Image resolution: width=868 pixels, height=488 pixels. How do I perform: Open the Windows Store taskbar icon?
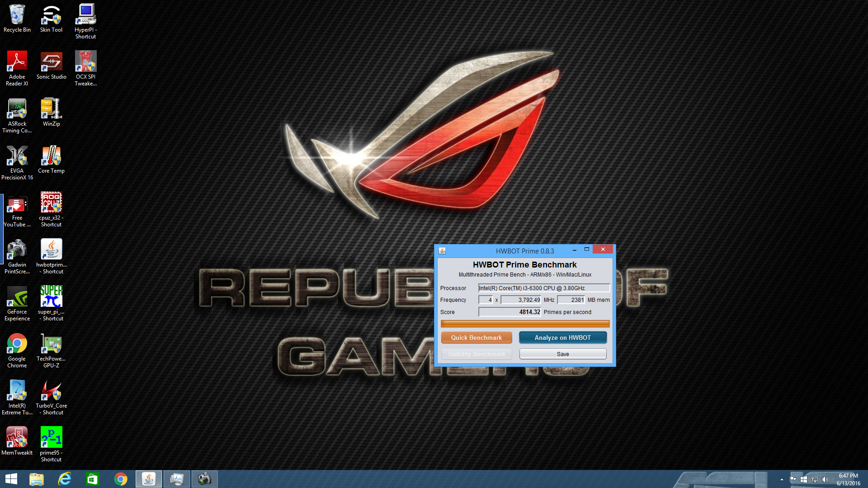click(93, 479)
